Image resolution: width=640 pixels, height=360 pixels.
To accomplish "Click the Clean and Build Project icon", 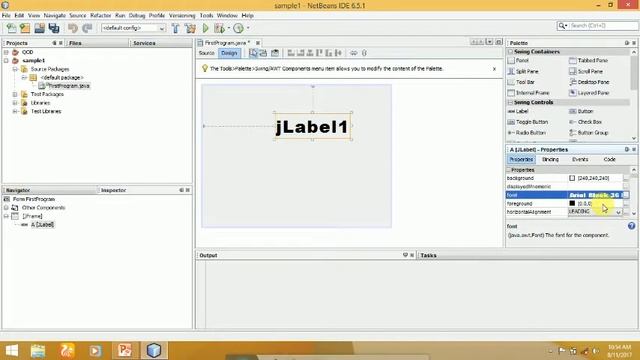I will click(x=190, y=28).
